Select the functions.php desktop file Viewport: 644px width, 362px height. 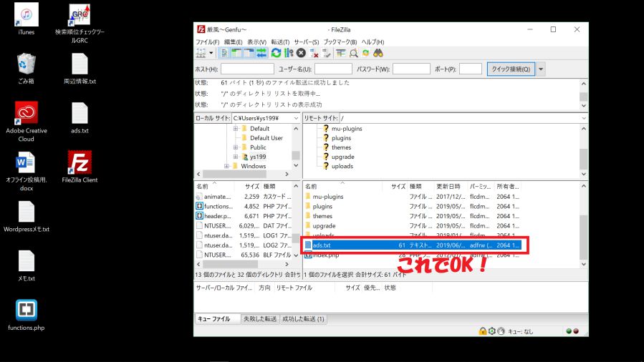pos(27,315)
